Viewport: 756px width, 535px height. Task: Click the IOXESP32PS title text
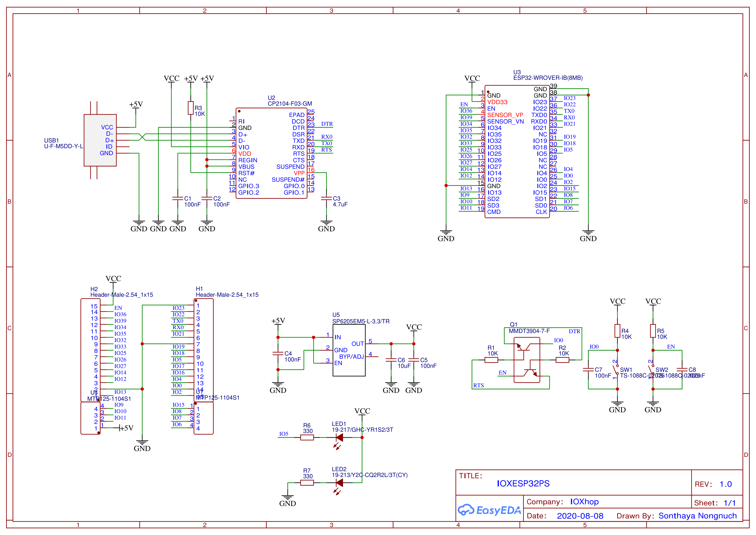523,483
